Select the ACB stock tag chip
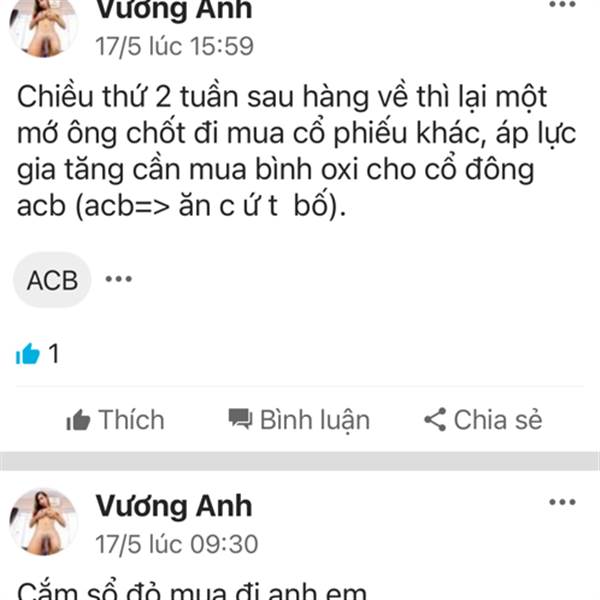Viewport: 600px width, 600px height. 52,280
